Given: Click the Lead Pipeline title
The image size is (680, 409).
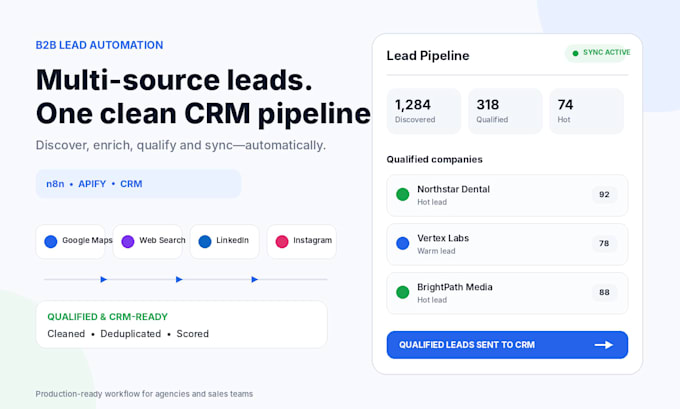Looking at the screenshot, I should [x=428, y=56].
